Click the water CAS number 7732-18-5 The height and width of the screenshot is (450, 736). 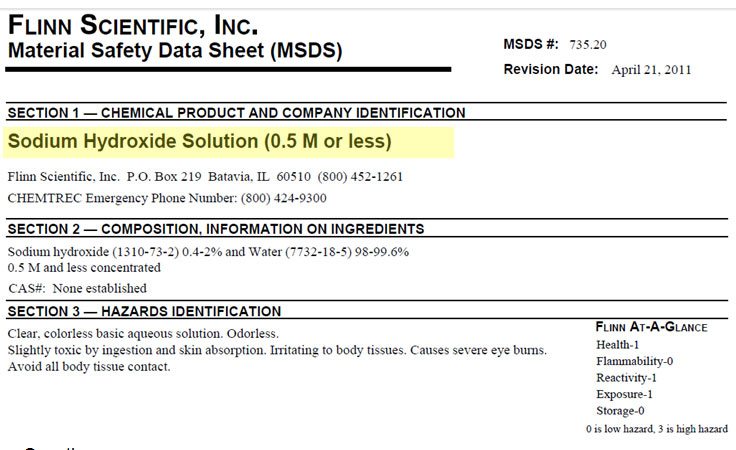tap(318, 252)
